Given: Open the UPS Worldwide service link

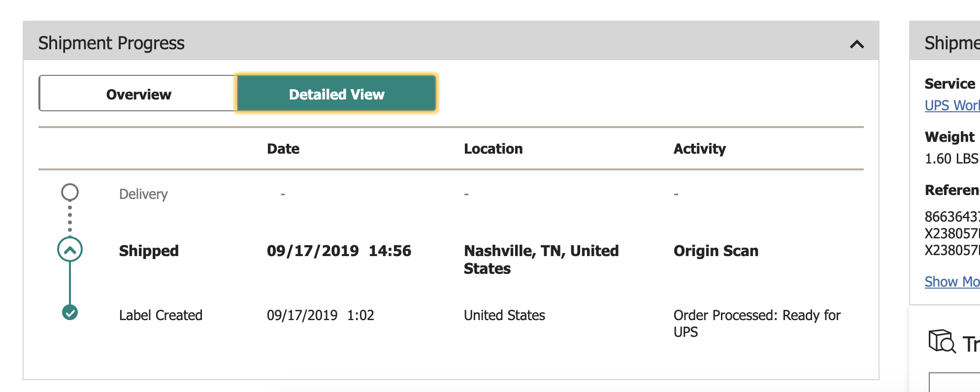Looking at the screenshot, I should coord(952,105).
